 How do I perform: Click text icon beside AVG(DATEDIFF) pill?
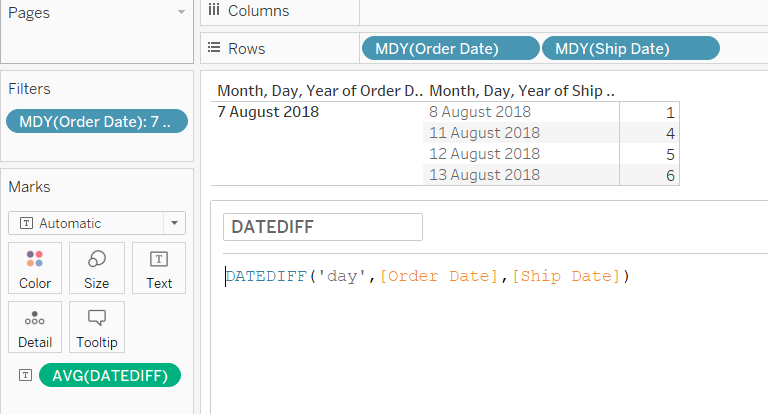coord(24,376)
